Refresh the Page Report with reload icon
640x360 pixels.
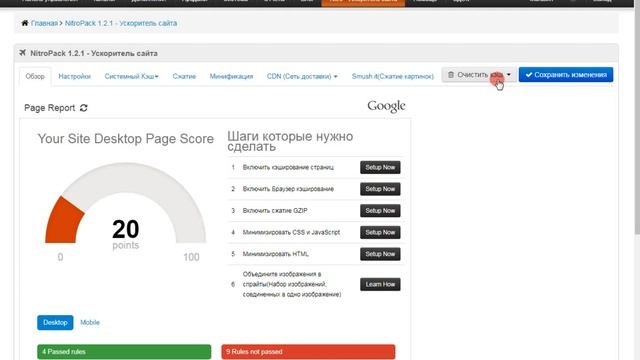click(84, 108)
